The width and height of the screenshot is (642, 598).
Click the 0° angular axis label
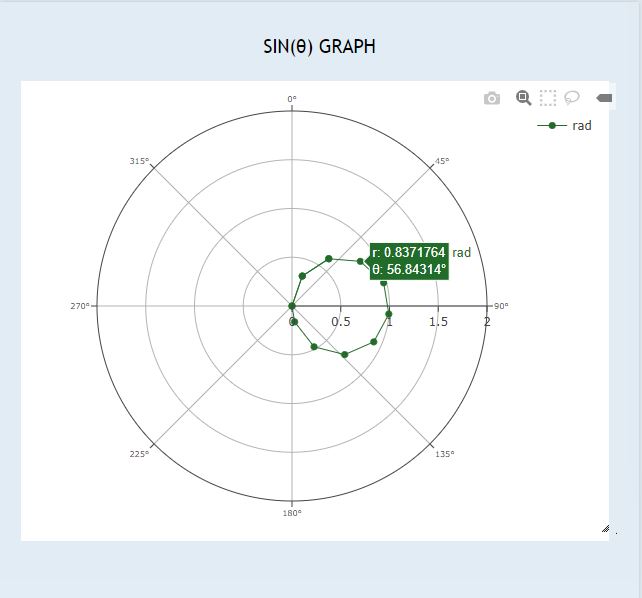point(292,99)
